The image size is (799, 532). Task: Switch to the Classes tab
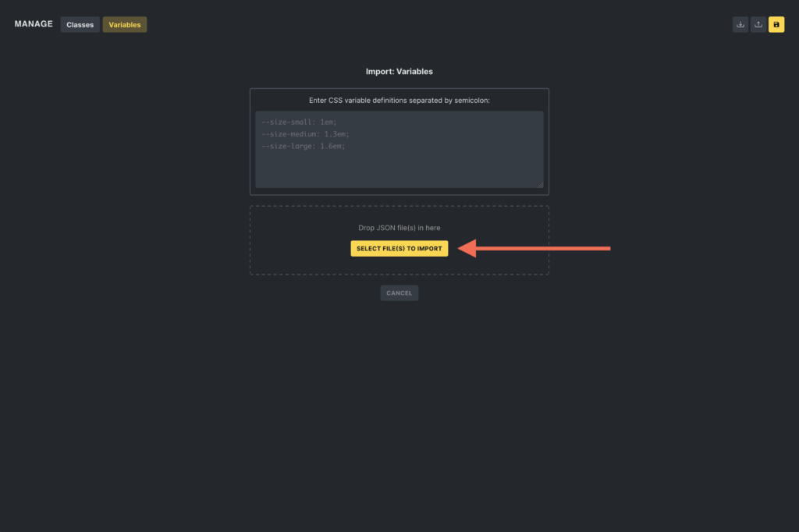(80, 25)
